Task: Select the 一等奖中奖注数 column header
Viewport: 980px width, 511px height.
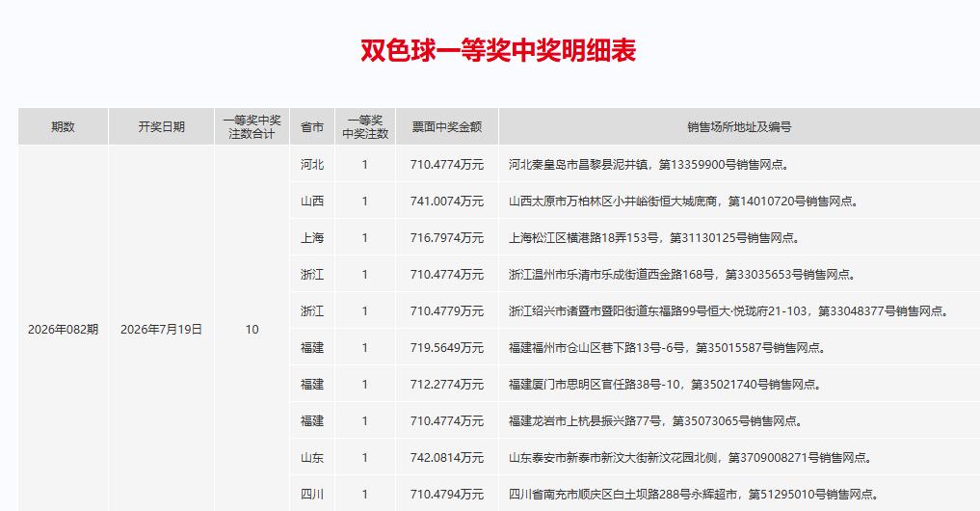Action: click(x=365, y=127)
